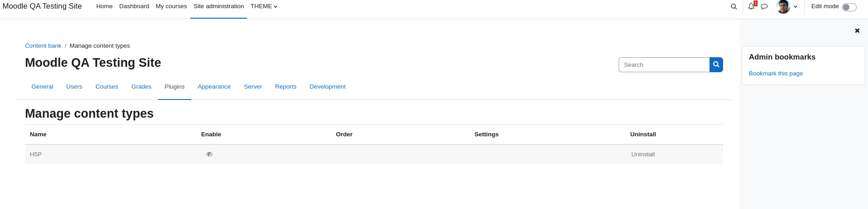
Task: Expand user menu chevron beside avatar
Action: (795, 7)
